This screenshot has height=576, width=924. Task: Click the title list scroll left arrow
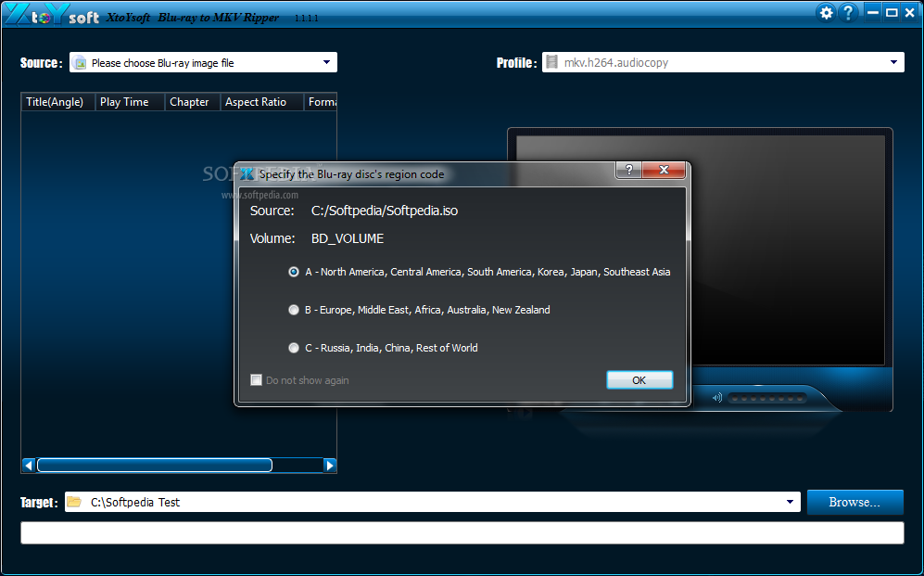click(x=29, y=466)
